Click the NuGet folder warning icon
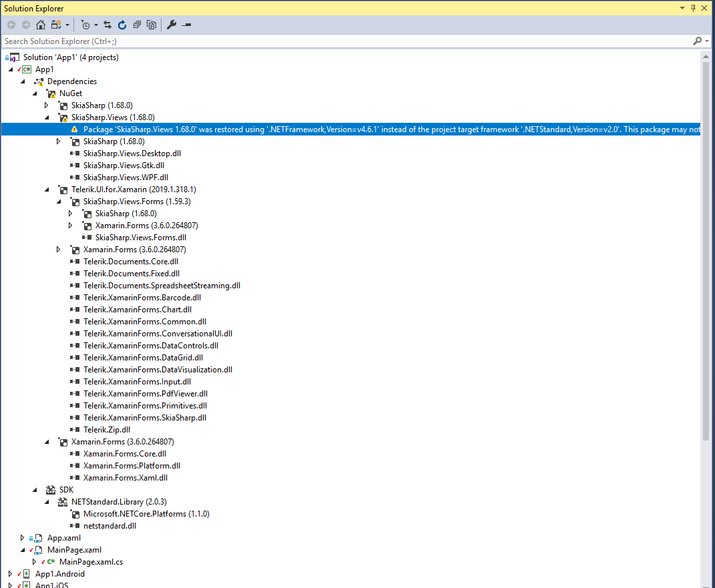Image resolution: width=715 pixels, height=588 pixels. click(51, 93)
